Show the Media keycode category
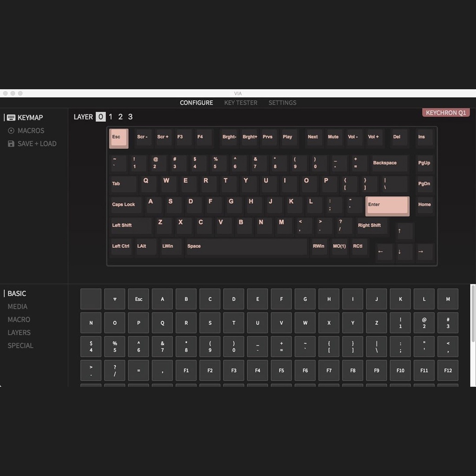The height and width of the screenshot is (476, 476). [18, 306]
